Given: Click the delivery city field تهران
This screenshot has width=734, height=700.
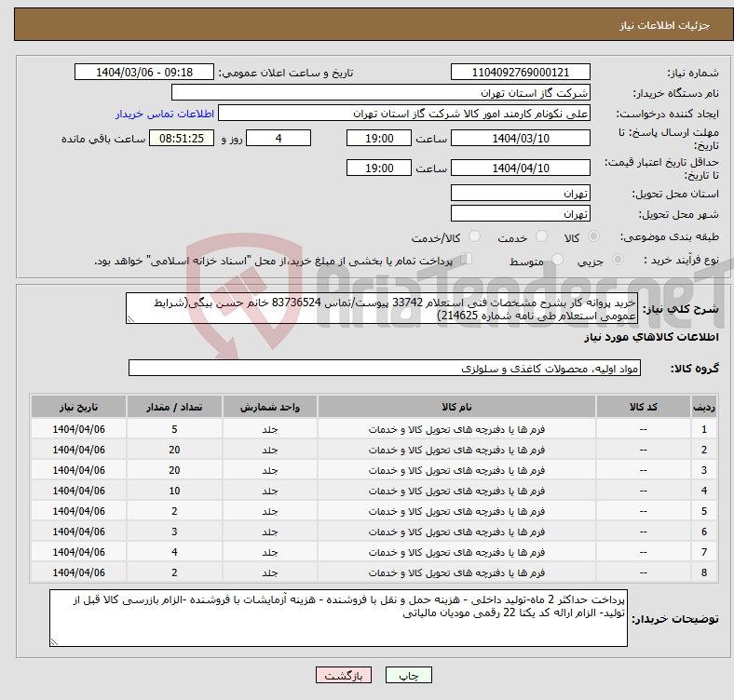Looking at the screenshot, I should pos(520,213).
